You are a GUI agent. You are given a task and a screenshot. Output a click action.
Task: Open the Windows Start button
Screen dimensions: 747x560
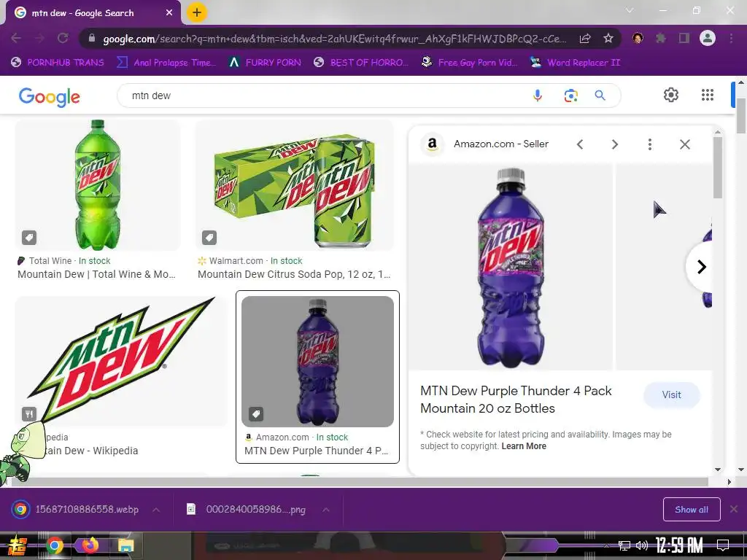[x=18, y=545]
